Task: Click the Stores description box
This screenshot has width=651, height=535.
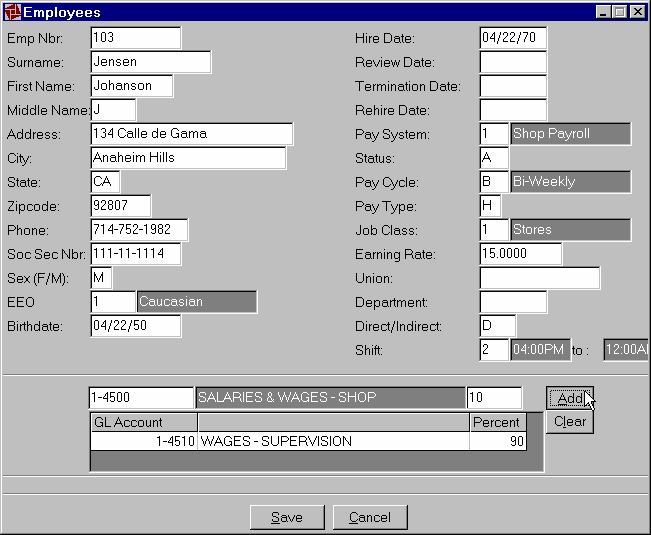Action: [x=570, y=230]
